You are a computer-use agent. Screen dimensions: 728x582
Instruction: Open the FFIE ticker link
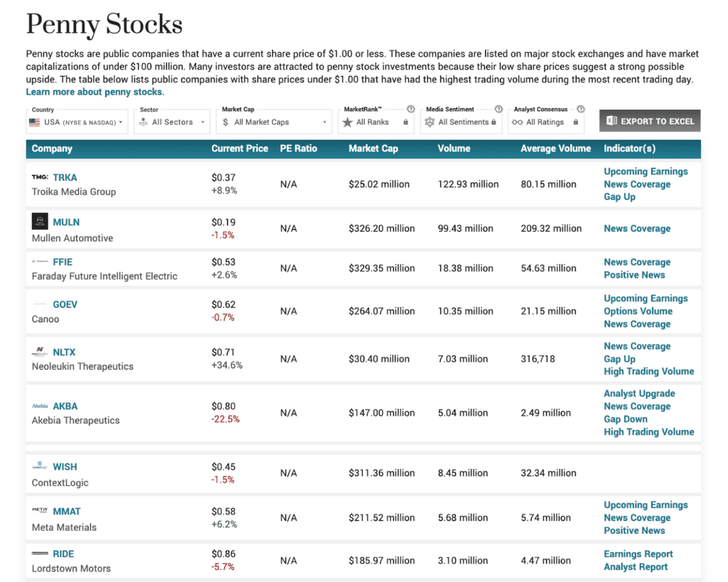tap(63, 262)
